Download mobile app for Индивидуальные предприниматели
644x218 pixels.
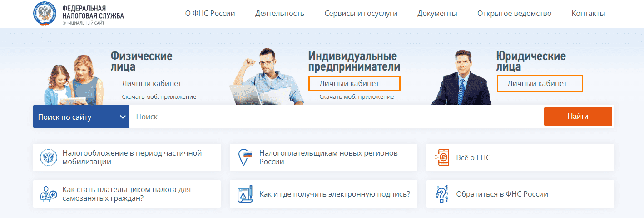(357, 96)
